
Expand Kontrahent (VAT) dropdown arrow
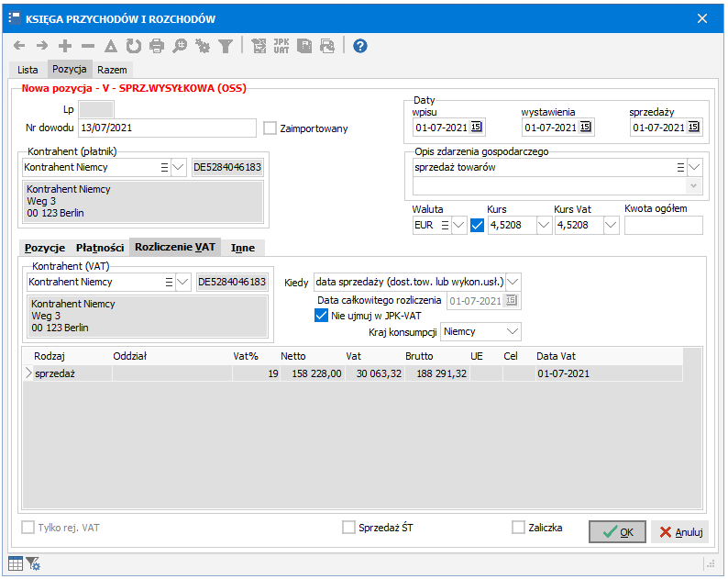point(183,282)
